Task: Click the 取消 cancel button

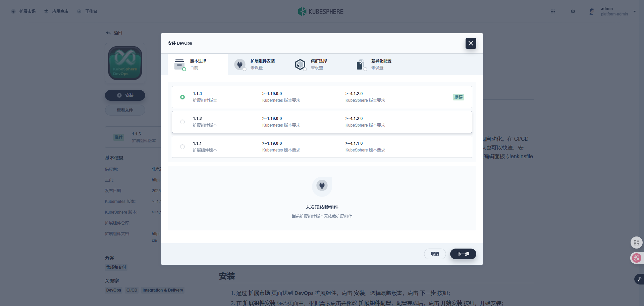Action: pos(435,254)
